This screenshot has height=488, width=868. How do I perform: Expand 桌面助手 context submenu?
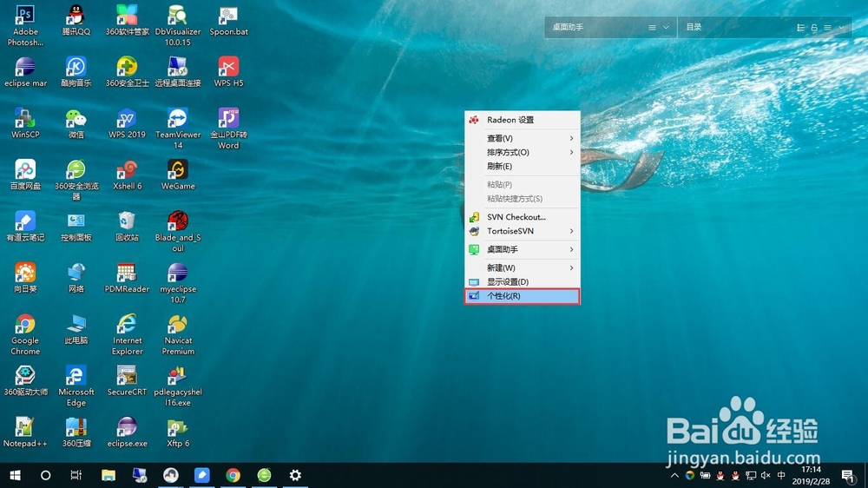point(522,249)
